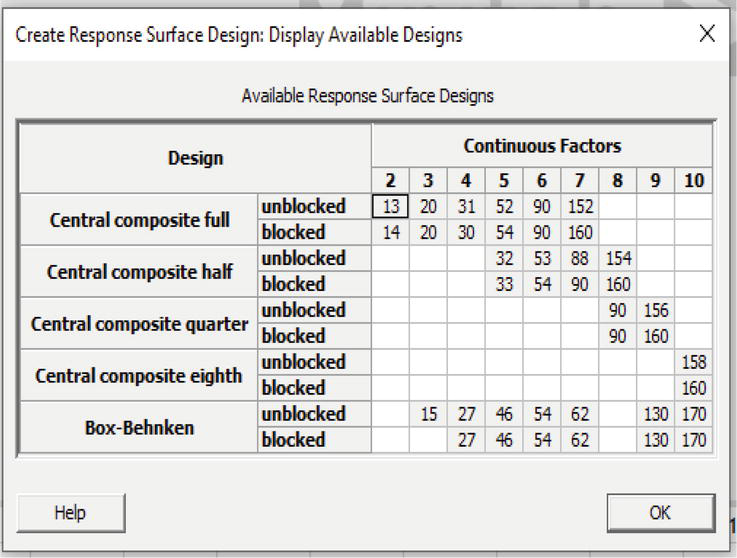Select the 32-run central composite half unblocked cell
737x558 pixels.
pos(504,258)
